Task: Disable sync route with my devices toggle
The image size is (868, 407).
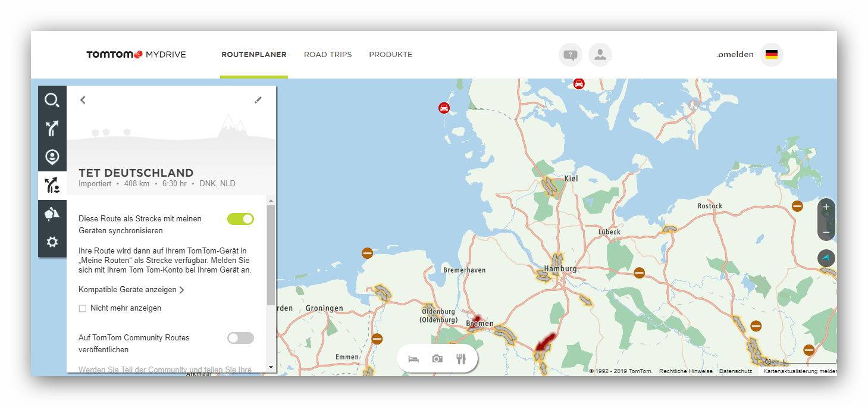Action: click(240, 219)
